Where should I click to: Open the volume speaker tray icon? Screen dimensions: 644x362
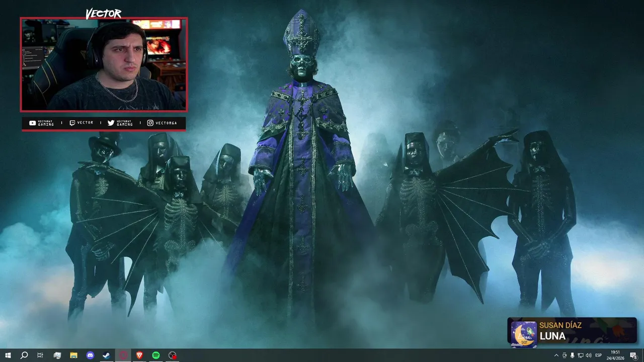(588, 355)
